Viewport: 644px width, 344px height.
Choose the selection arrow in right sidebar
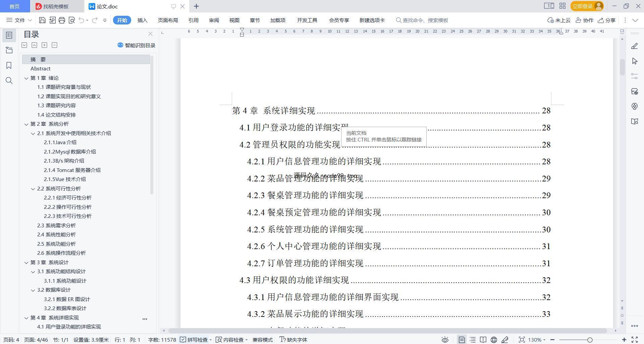click(x=634, y=61)
